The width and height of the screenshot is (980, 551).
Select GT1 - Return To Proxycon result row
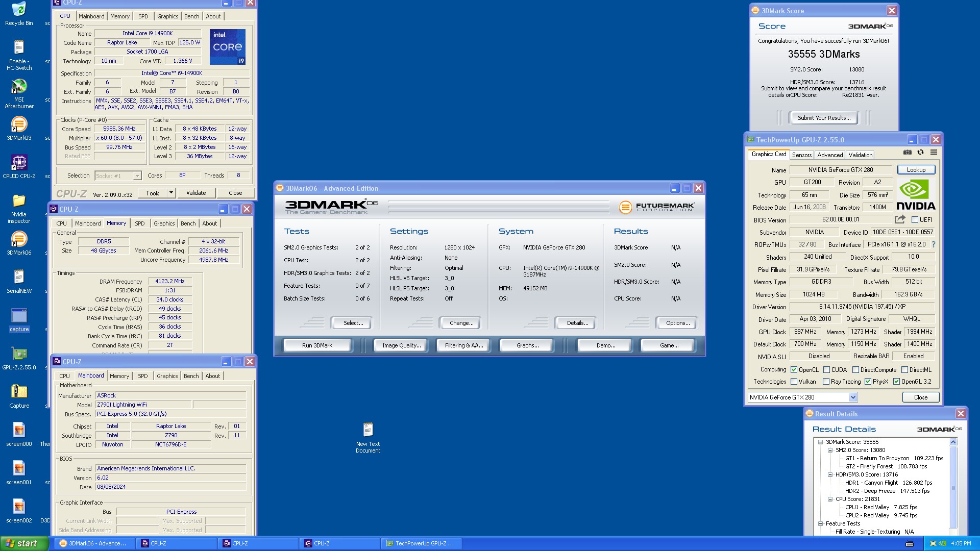pyautogui.click(x=894, y=458)
